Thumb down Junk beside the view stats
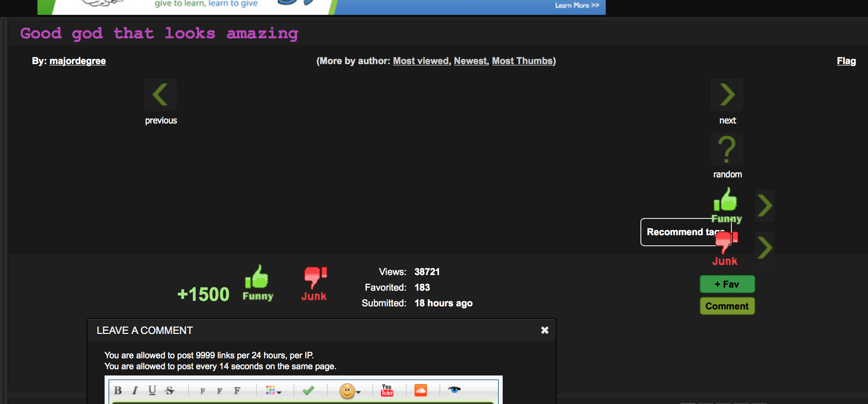Image resolution: width=868 pixels, height=404 pixels. [315, 284]
